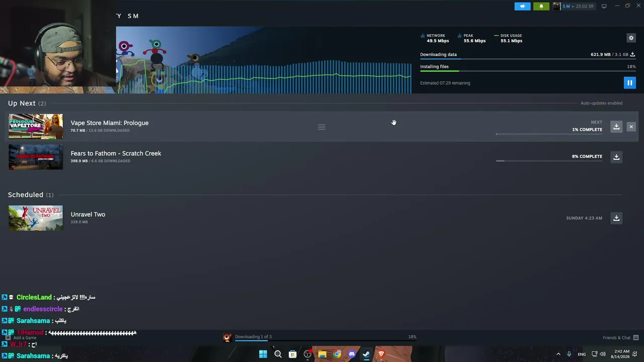The width and height of the screenshot is (644, 362).
Task: Click the Scheduled section header
Action: pyautogui.click(x=31, y=195)
